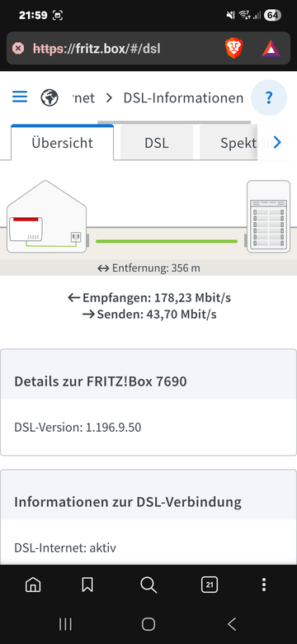Select the Übersicht tab
The height and width of the screenshot is (644, 297).
click(63, 143)
